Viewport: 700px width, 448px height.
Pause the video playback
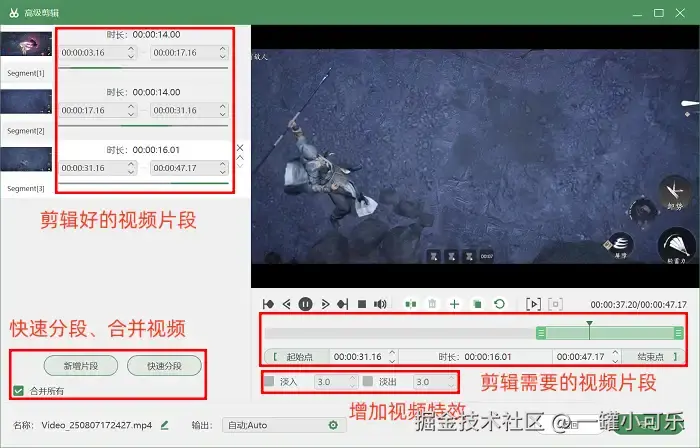click(x=305, y=304)
